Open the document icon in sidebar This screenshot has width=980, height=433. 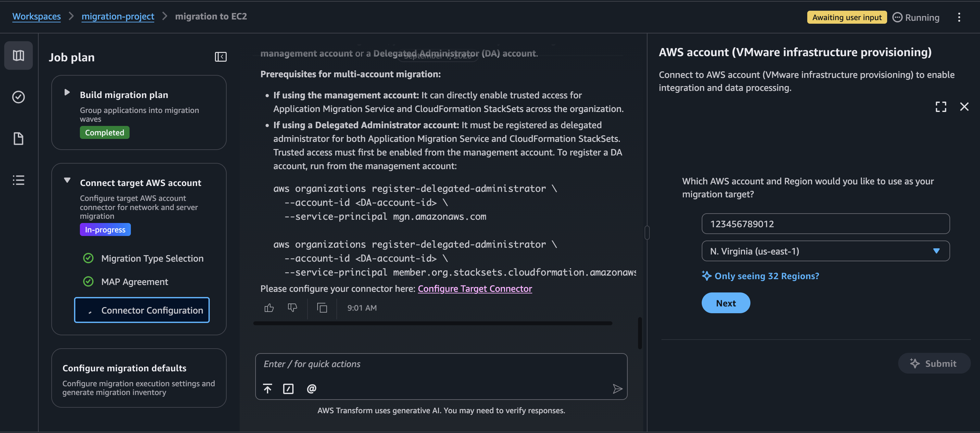pyautogui.click(x=18, y=138)
